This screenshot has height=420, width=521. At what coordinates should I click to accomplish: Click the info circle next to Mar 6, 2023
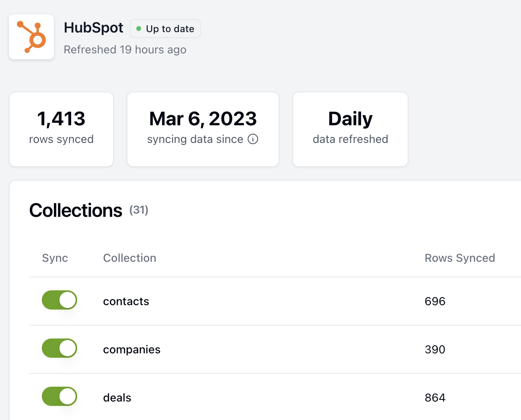click(x=253, y=139)
